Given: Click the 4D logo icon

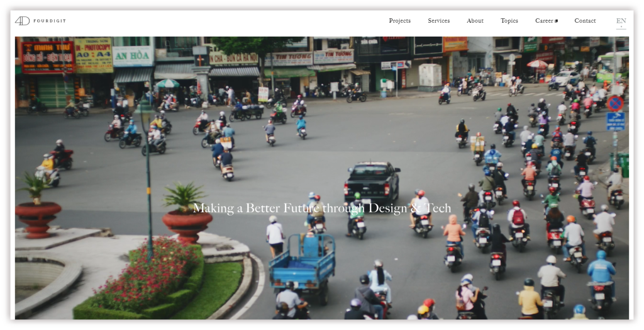Looking at the screenshot, I should tap(22, 21).
